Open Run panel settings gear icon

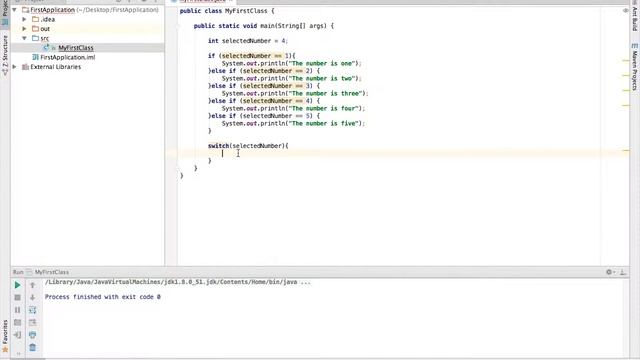click(610, 272)
